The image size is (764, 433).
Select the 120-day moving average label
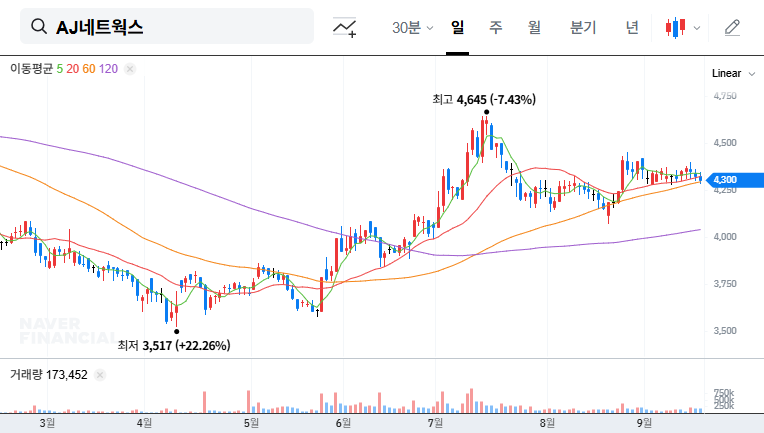[108, 69]
